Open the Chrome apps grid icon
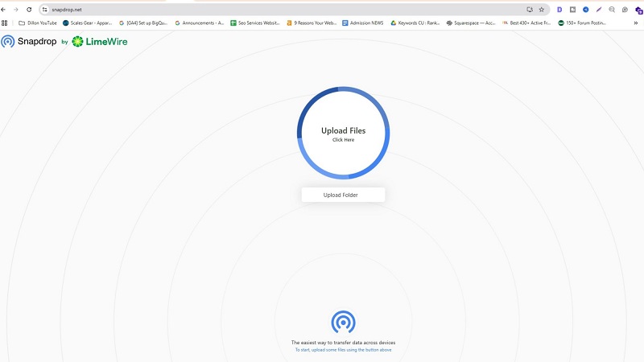 [x=5, y=23]
